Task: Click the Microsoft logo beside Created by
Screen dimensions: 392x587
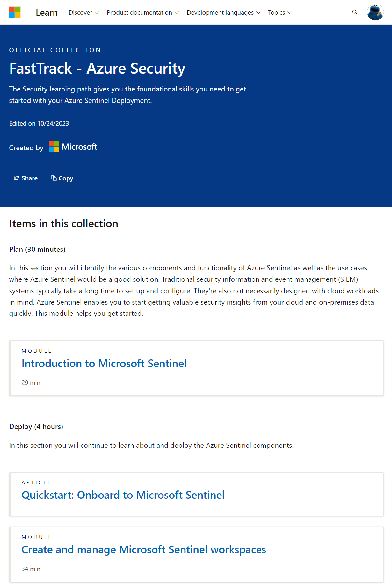Action: 54,147
